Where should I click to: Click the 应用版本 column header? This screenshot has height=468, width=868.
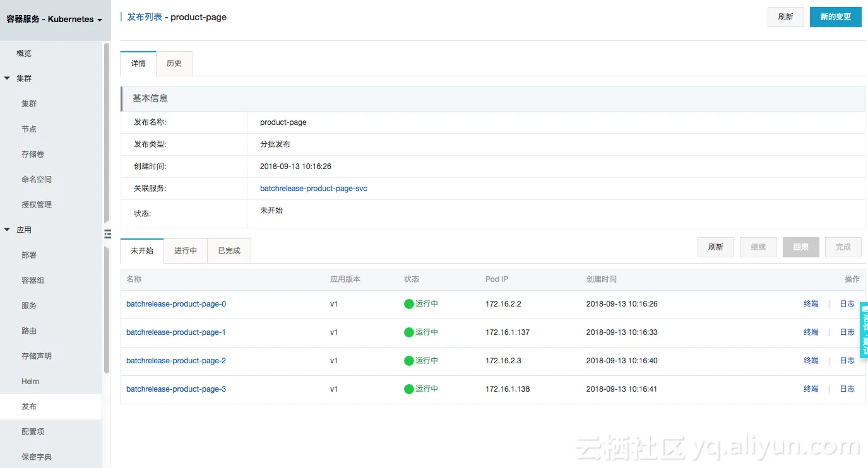[345, 279]
